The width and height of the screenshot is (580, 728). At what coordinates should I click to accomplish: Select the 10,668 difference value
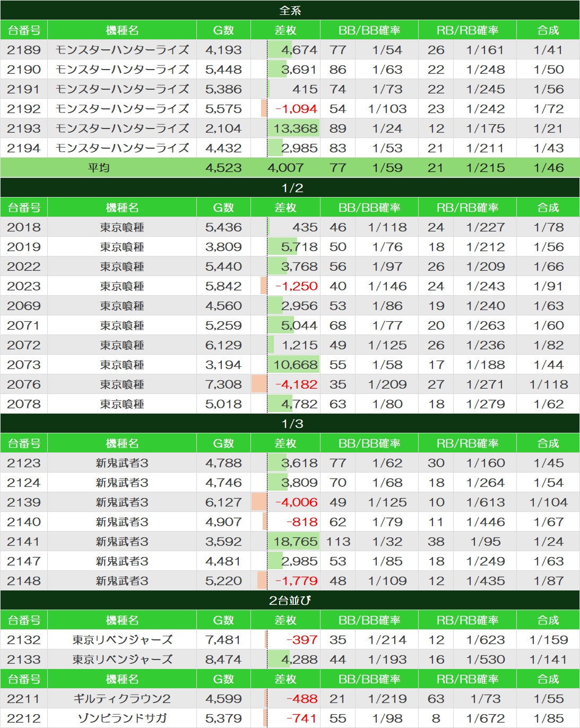[296, 365]
